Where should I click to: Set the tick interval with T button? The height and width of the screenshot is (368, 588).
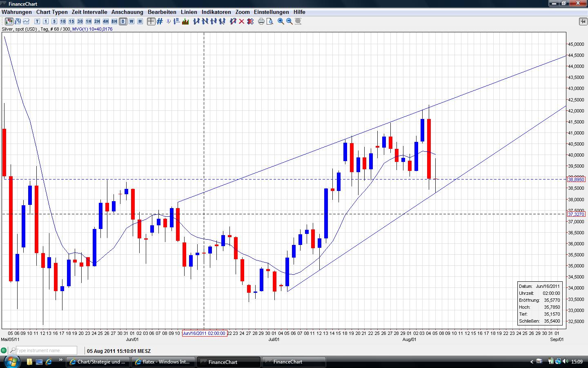(x=37, y=21)
